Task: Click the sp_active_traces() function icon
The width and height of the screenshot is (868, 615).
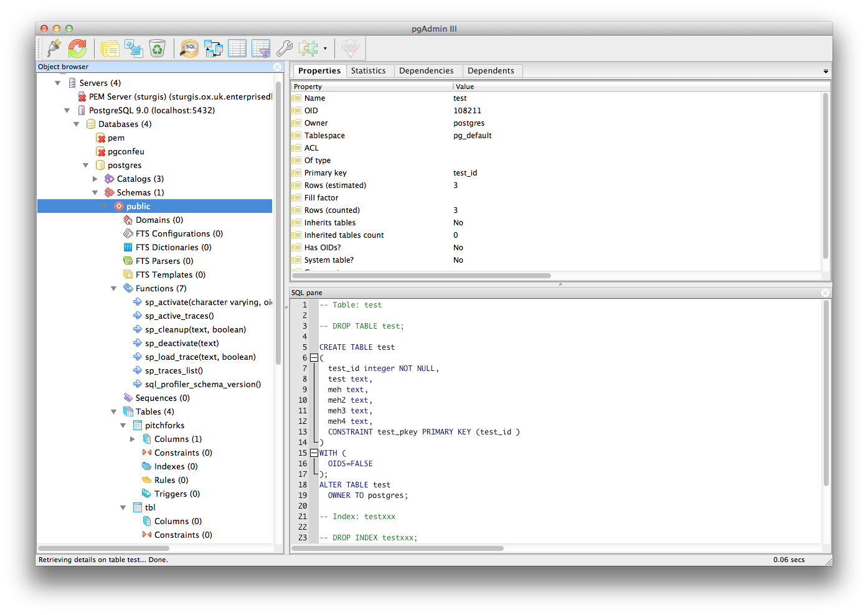Action: tap(138, 316)
